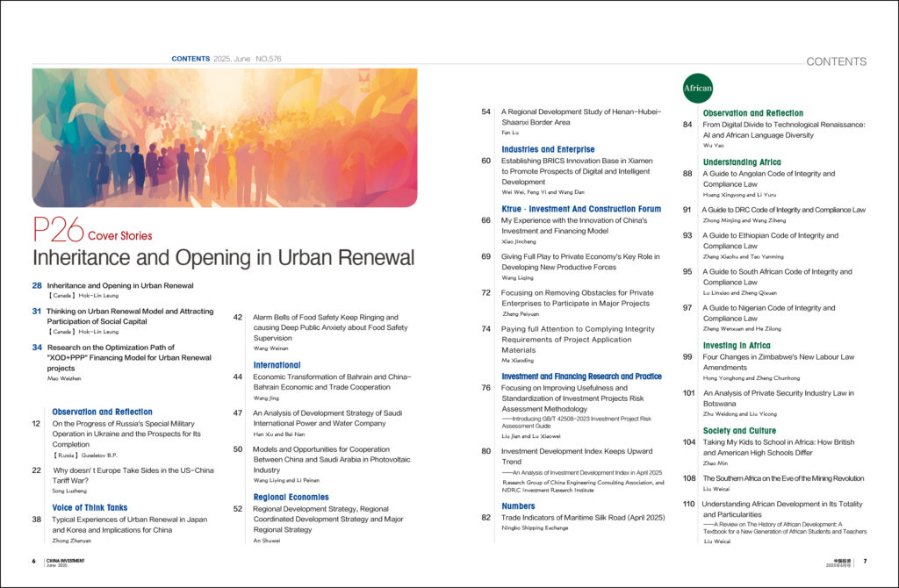Click author name 'An Shuwei'

tap(267, 541)
